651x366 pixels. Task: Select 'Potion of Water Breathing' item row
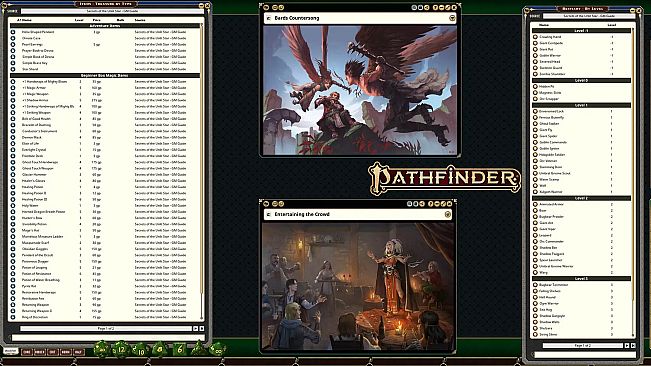click(105, 280)
